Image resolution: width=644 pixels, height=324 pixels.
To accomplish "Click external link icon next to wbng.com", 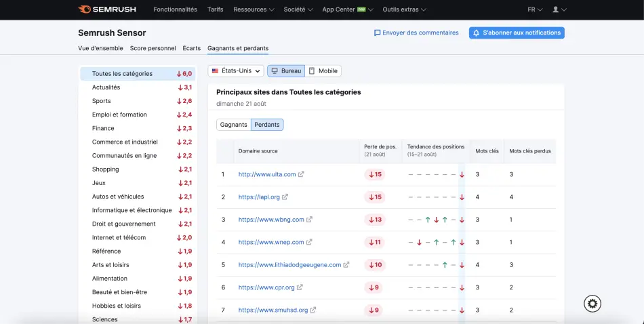I will (x=309, y=220).
